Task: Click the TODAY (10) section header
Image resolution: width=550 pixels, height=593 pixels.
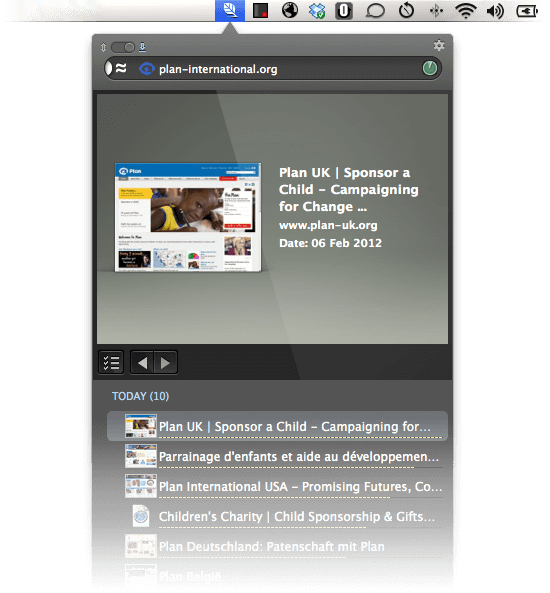Action: point(140,396)
